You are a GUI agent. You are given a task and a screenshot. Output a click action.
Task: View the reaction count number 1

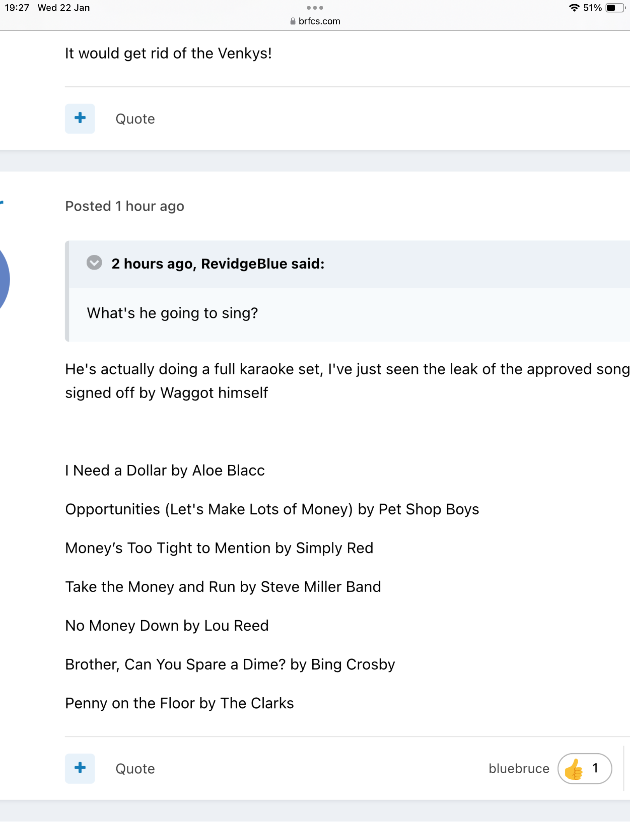(x=595, y=768)
